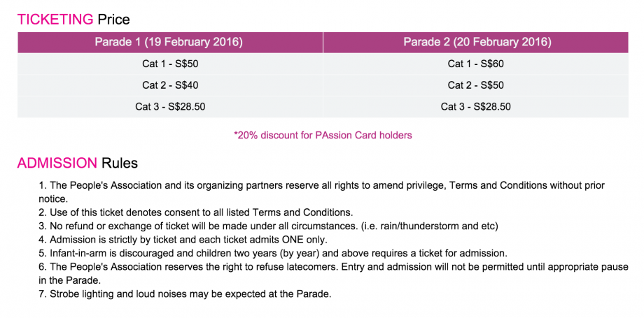Click the ADMISSION Rules heading
Screen dimensions: 644x318
pyautogui.click(x=78, y=164)
